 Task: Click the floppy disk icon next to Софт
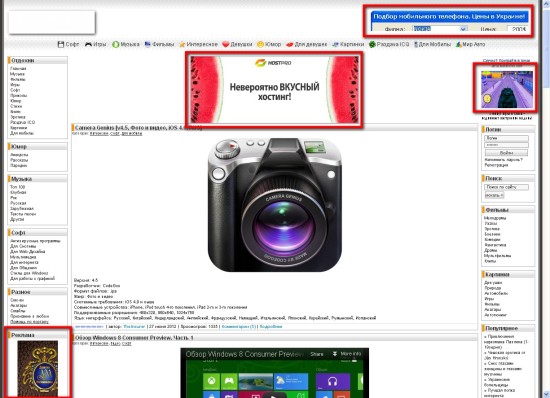(x=61, y=44)
